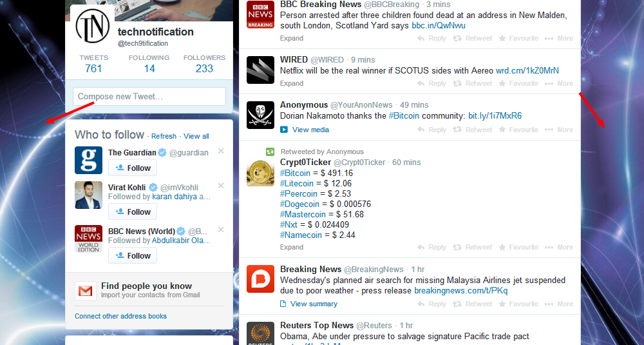Open the bbc.in/QwNwu link
The width and height of the screenshot is (644, 345).
pos(439,26)
